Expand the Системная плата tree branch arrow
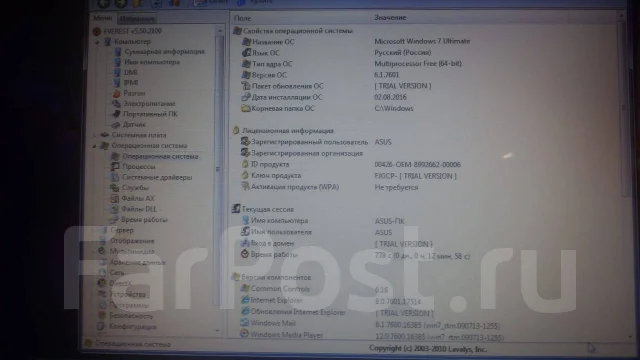The height and width of the screenshot is (360, 640). tap(94, 135)
